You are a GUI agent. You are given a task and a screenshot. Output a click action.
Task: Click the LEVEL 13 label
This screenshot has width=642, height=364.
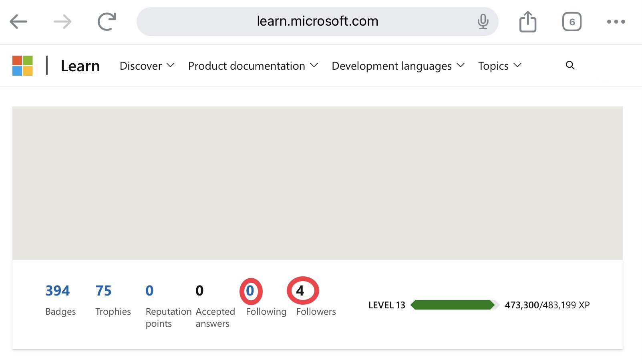387,305
